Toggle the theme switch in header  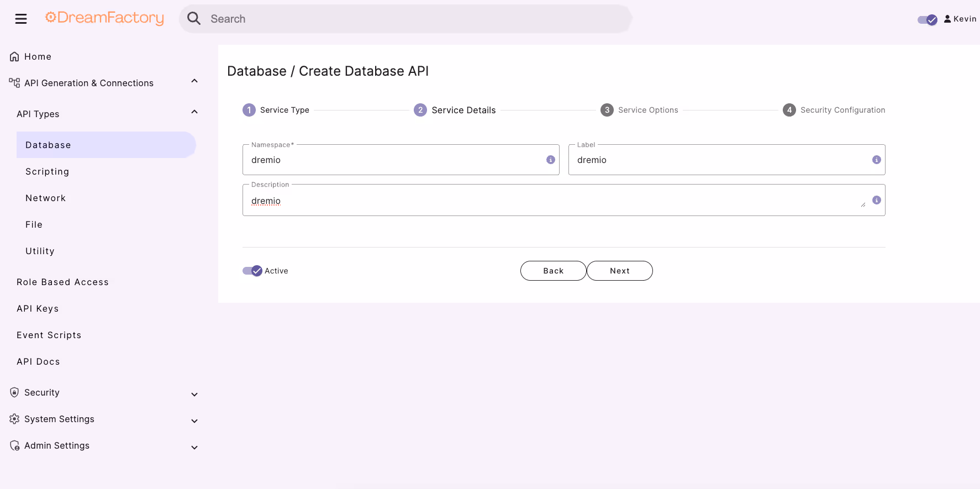point(928,20)
